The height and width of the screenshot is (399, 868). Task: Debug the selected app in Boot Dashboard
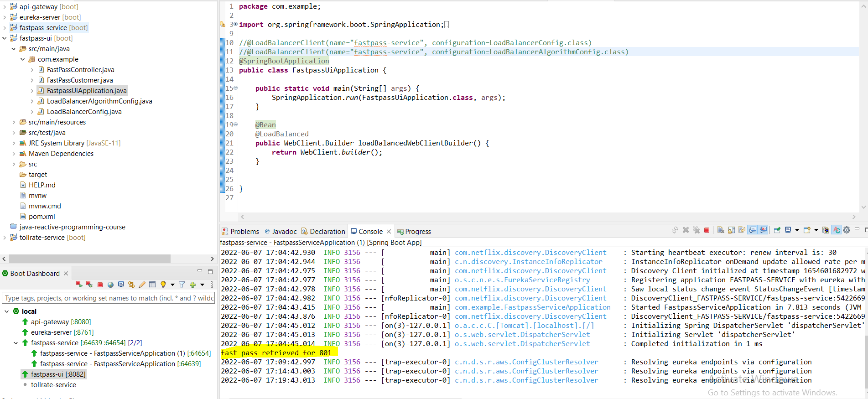(89, 285)
